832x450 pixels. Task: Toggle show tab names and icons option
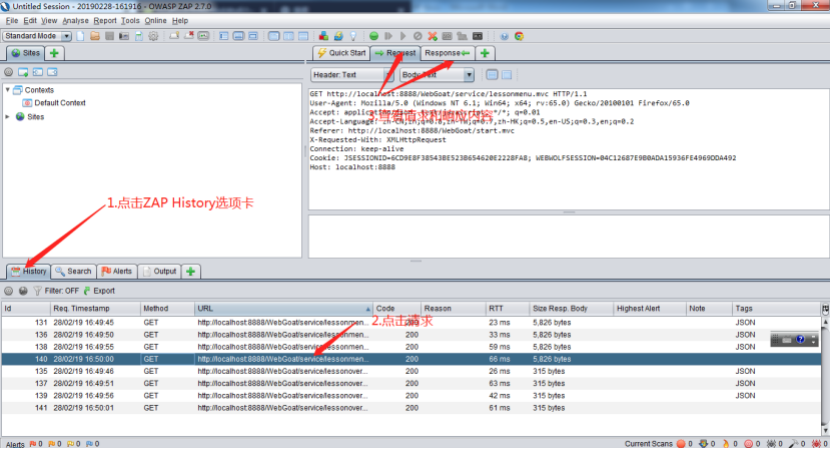(204, 36)
